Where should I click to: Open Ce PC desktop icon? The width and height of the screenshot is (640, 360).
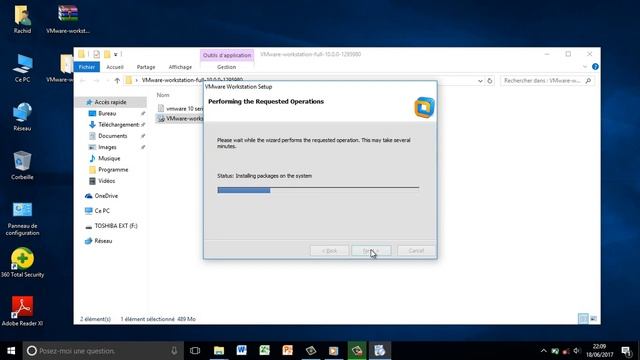pos(22,68)
